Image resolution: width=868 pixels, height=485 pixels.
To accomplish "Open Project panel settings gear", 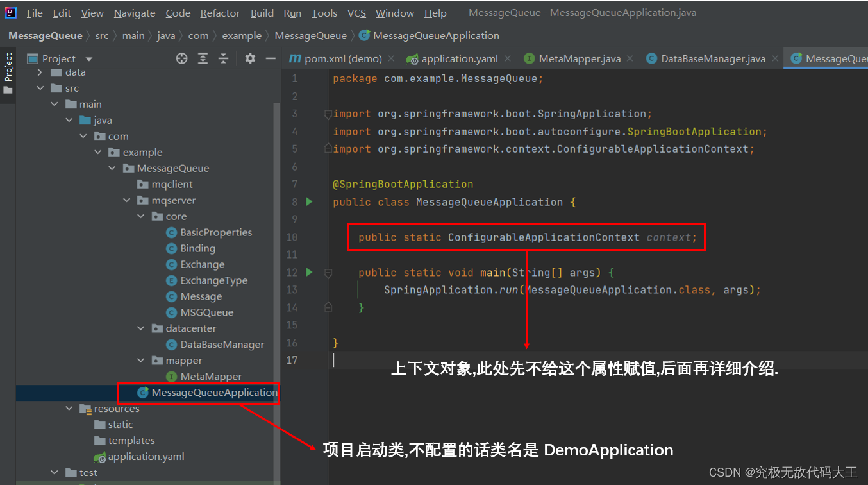I will [x=250, y=58].
